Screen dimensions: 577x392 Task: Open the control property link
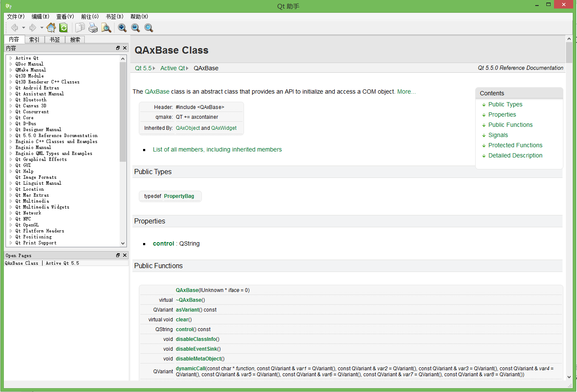[164, 243]
